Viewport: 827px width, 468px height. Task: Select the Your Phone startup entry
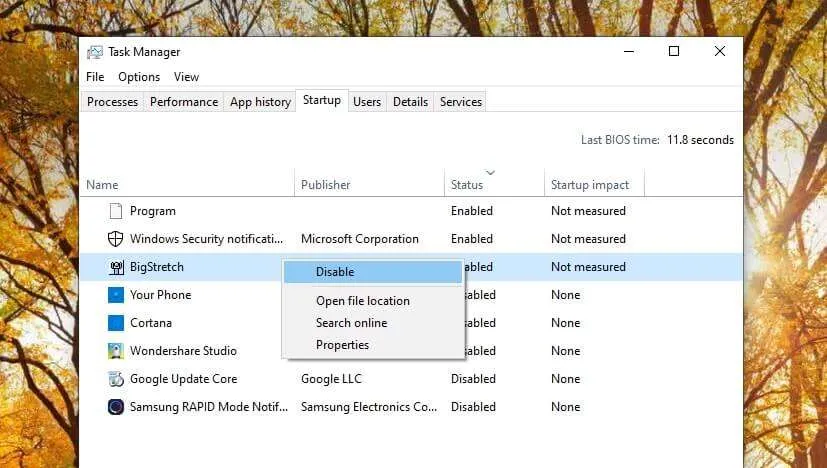pos(411,295)
